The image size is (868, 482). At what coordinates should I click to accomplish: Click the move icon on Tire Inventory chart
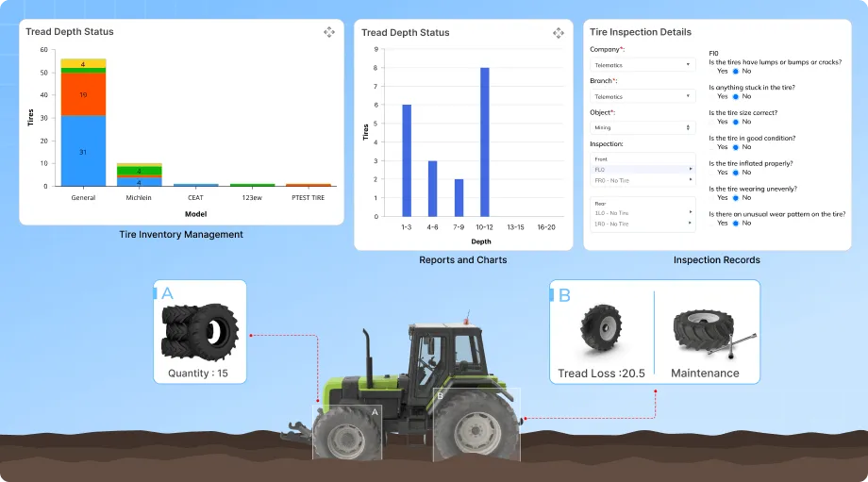tap(329, 32)
